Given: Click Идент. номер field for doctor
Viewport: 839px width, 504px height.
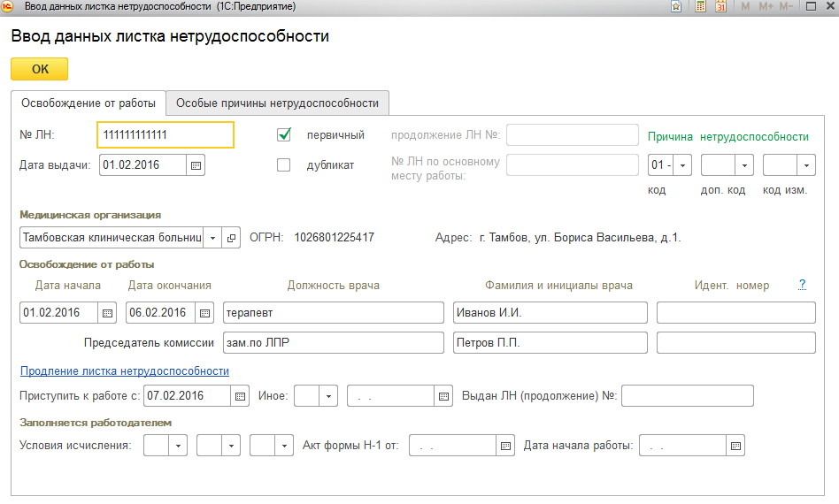Looking at the screenshot, I should (x=736, y=313).
